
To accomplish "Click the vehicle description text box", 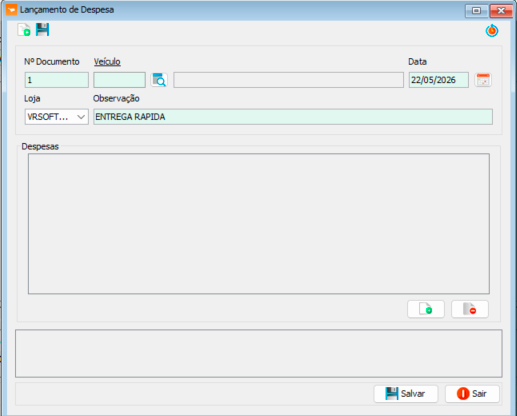I will tap(288, 80).
